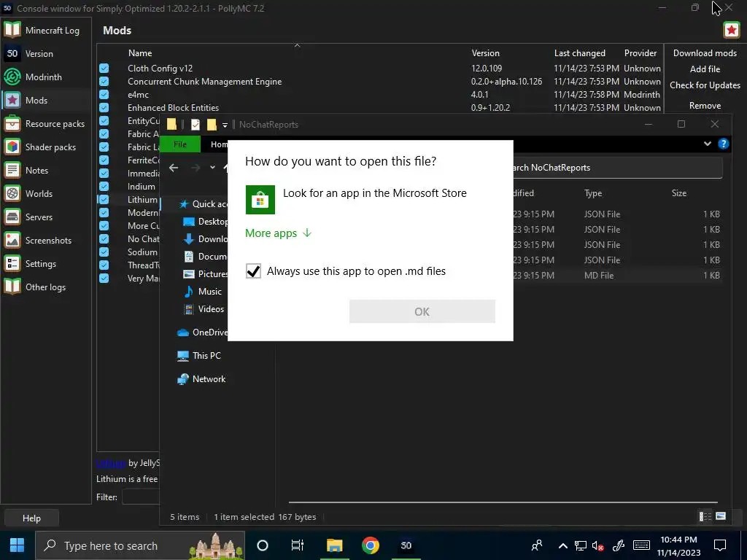Image resolution: width=747 pixels, height=560 pixels.
Task: Open File Explorer from the taskbar
Action: pyautogui.click(x=334, y=545)
